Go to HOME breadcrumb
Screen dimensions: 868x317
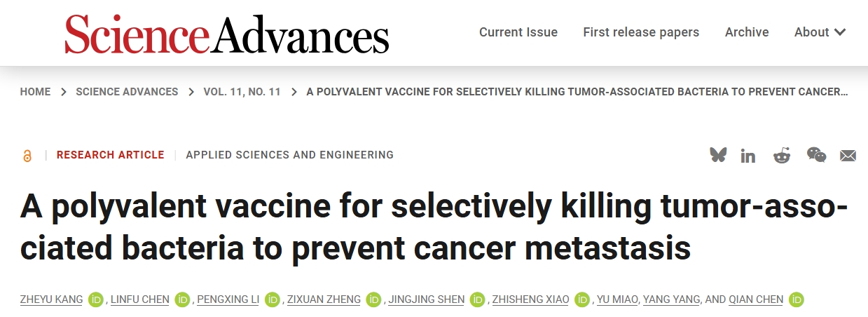[x=36, y=92]
